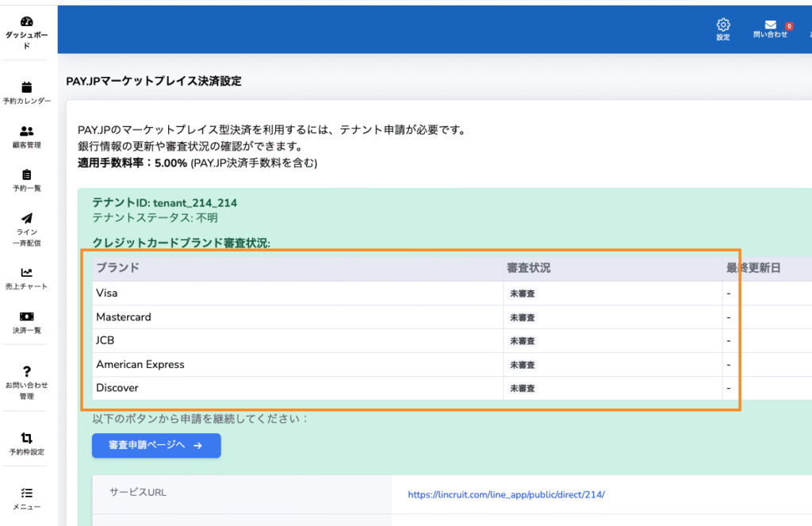Open 予約カレンダー calendar in sidebar
The height and width of the screenshot is (526, 812).
point(26,94)
